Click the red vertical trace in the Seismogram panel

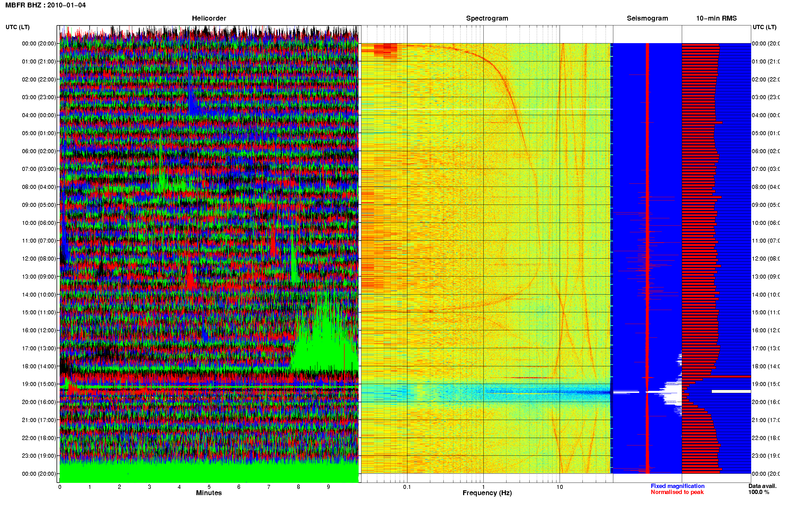click(647, 258)
